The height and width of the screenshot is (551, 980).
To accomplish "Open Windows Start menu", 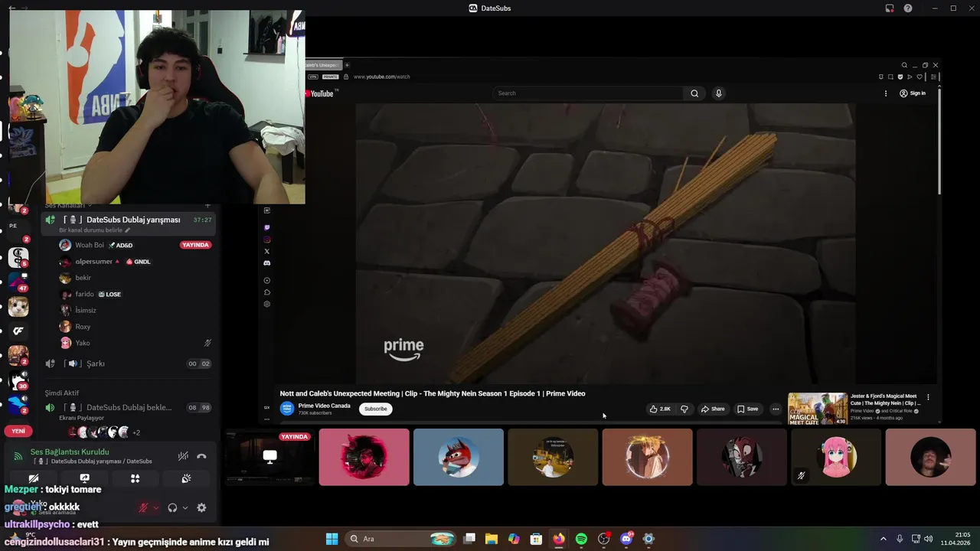I will 332,539.
